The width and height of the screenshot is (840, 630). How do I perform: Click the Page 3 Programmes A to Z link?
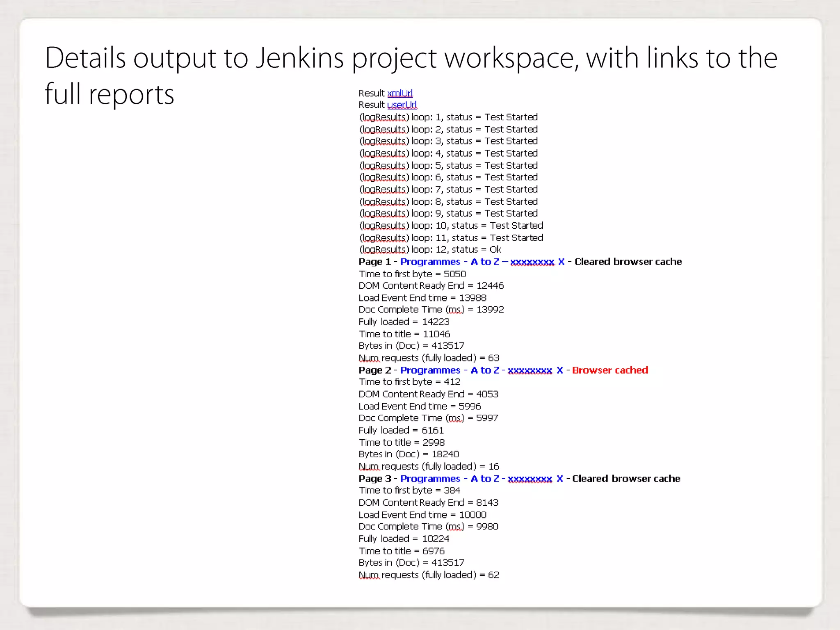pos(482,479)
